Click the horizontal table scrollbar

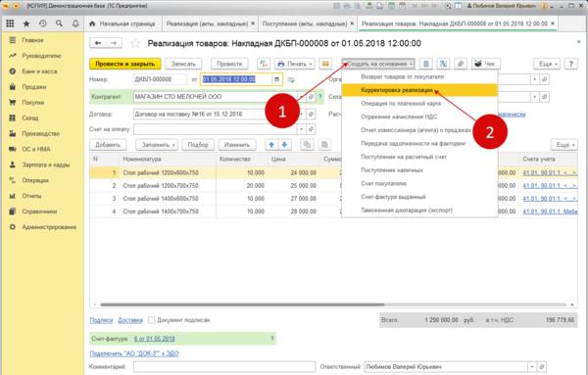click(242, 305)
